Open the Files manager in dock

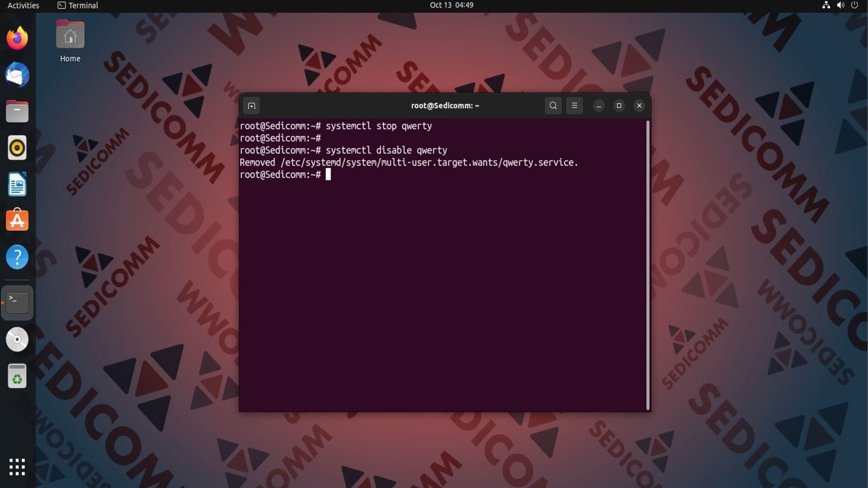[x=17, y=112]
